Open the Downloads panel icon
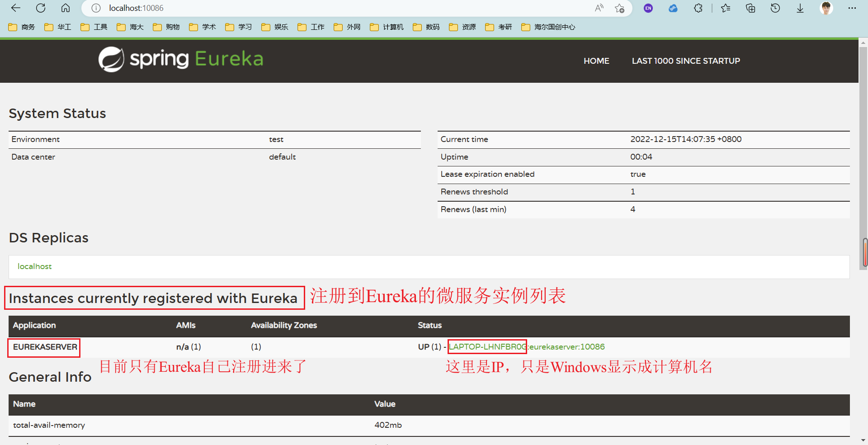 [800, 8]
